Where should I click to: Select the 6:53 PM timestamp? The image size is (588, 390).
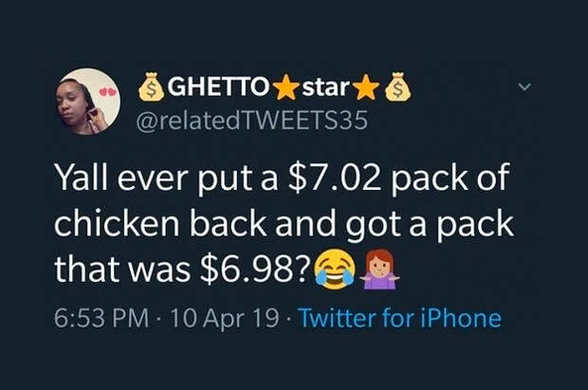101,318
